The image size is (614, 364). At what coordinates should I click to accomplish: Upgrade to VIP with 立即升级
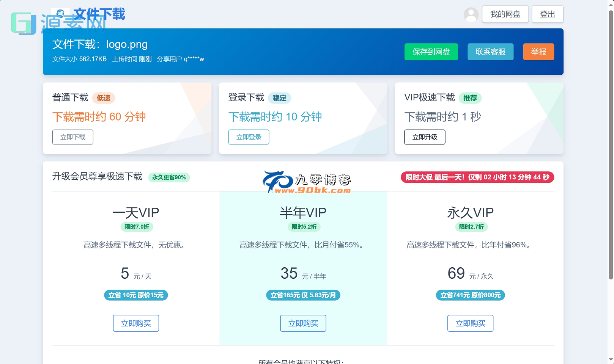pos(425,137)
